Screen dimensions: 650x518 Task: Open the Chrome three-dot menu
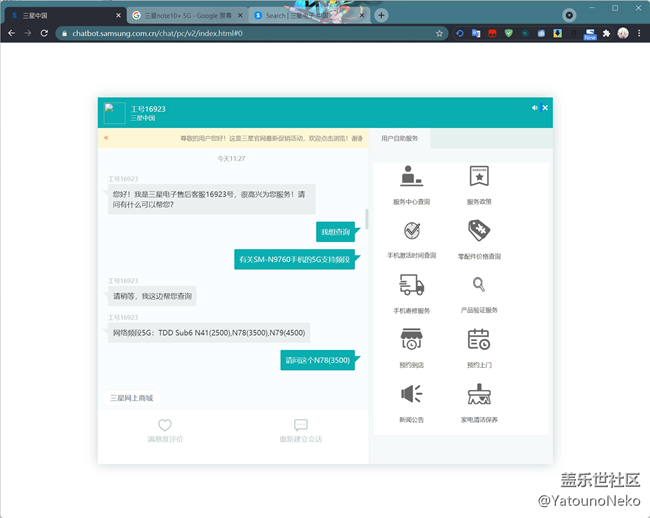tap(639, 33)
